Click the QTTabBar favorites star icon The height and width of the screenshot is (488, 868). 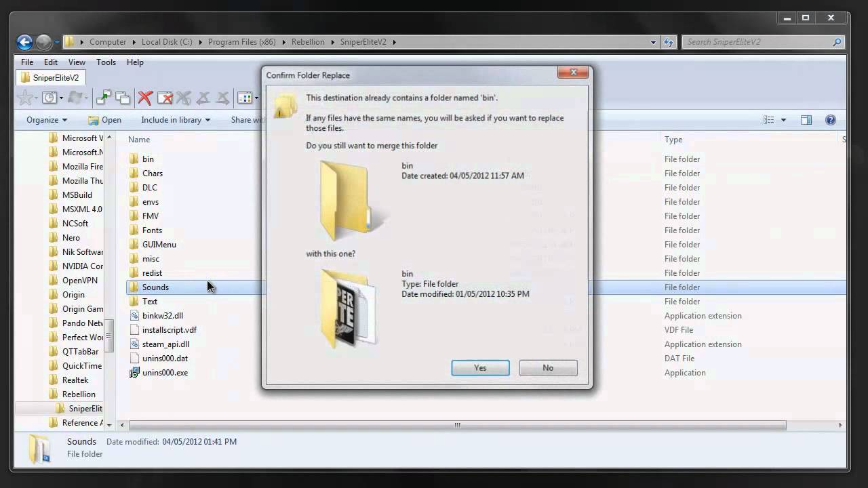coord(26,98)
